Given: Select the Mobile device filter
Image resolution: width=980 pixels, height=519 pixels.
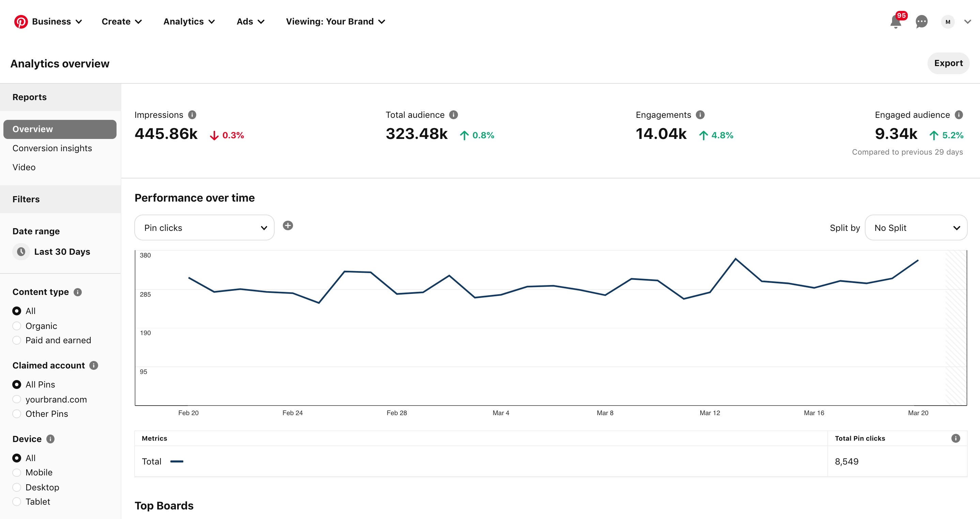Looking at the screenshot, I should 17,472.
